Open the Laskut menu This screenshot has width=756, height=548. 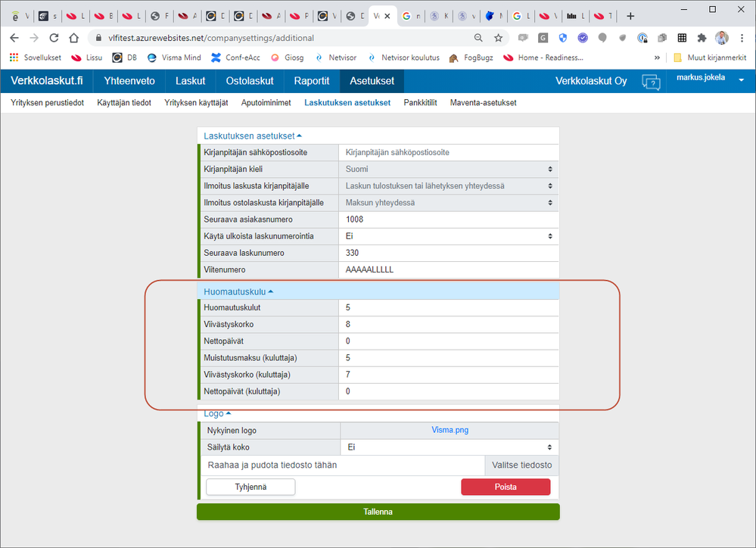tap(191, 81)
